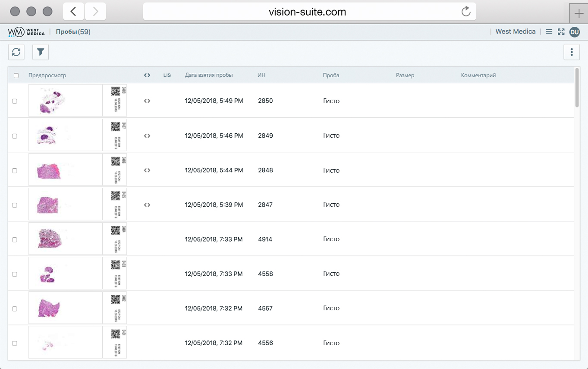Sort by Дата взятия пробы column header
588x369 pixels.
click(209, 75)
